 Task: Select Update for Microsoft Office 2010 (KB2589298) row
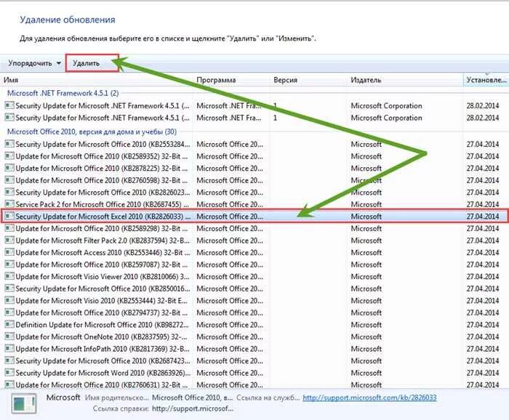pos(254,228)
